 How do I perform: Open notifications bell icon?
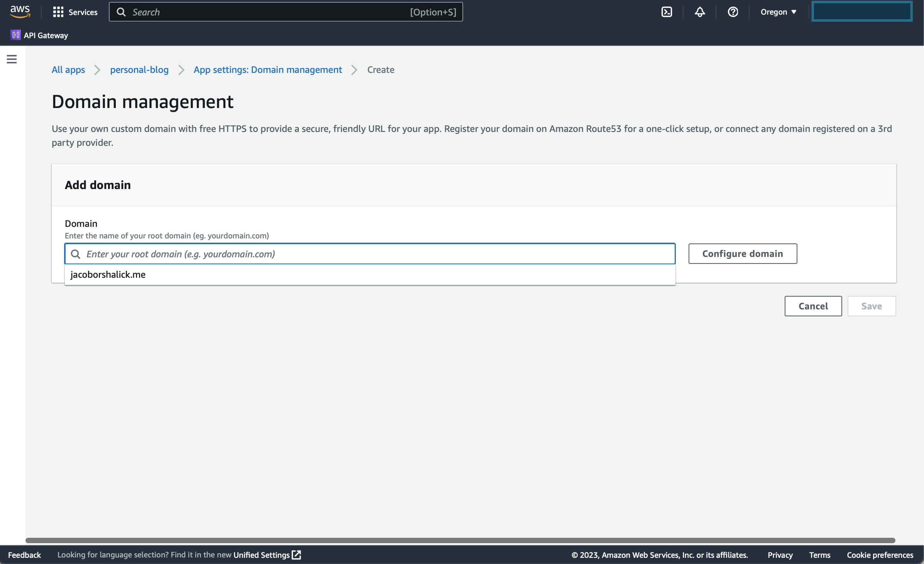click(700, 12)
